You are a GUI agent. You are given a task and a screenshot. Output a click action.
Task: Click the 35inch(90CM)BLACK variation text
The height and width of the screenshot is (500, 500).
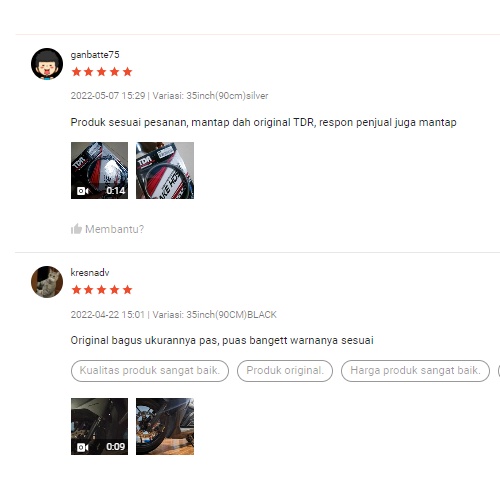point(232,315)
